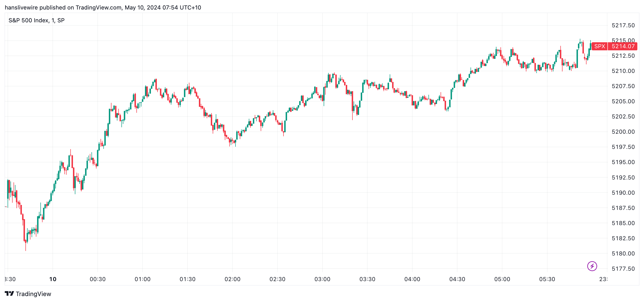
Task: Select the 01:00 time axis label
Action: point(143,279)
